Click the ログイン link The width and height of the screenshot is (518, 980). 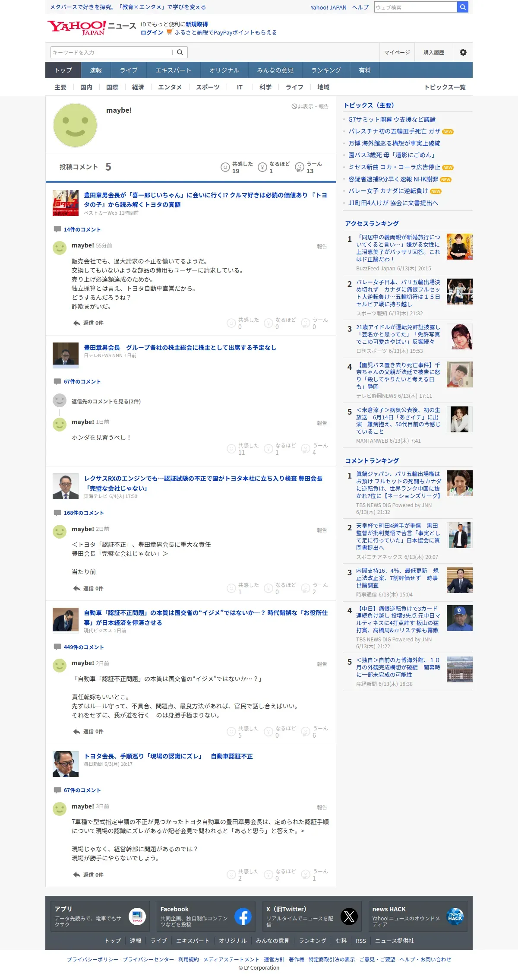click(152, 32)
